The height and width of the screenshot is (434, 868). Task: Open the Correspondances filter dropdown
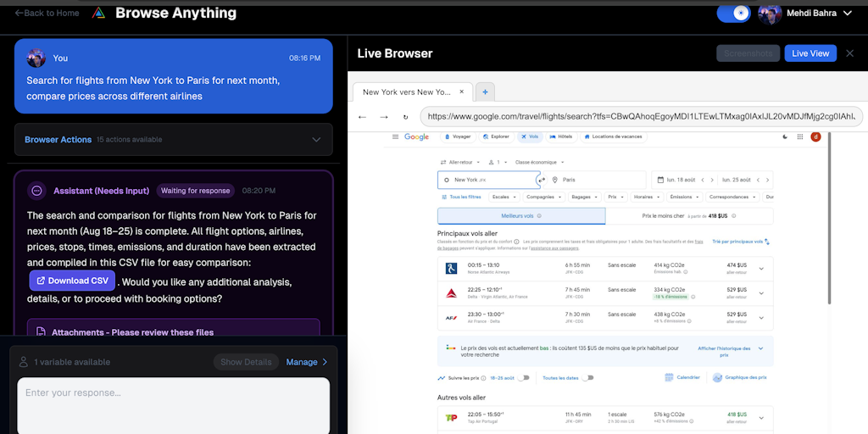(x=733, y=197)
